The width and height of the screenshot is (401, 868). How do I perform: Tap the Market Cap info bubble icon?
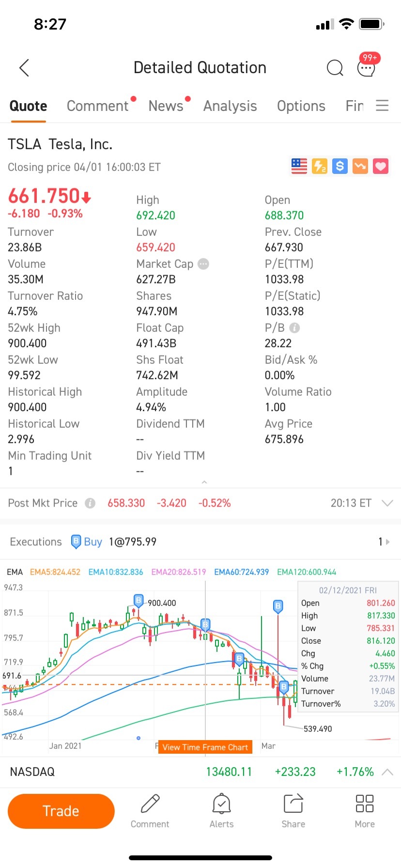pos(203,264)
